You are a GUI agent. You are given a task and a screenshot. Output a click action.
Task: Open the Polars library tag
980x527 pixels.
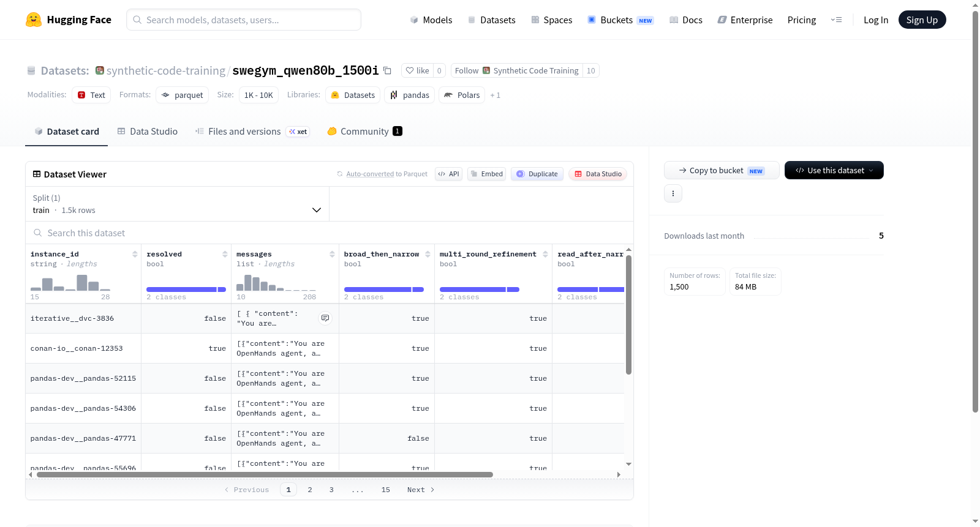462,95
